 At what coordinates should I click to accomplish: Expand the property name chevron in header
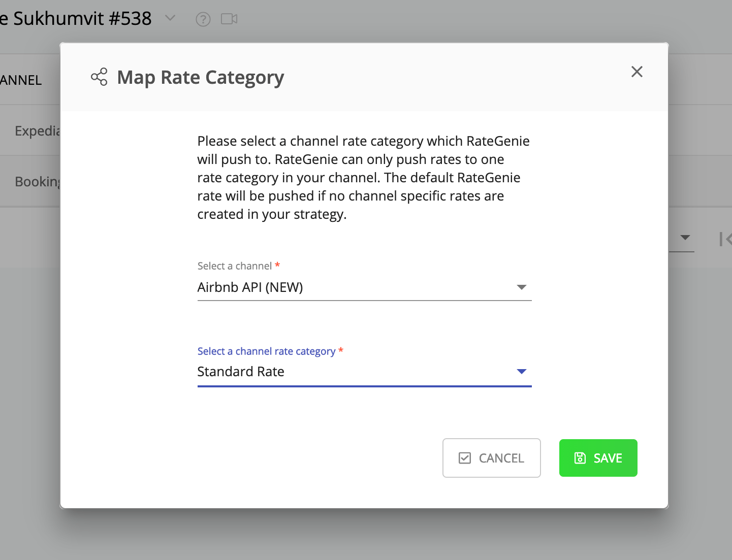point(170,18)
